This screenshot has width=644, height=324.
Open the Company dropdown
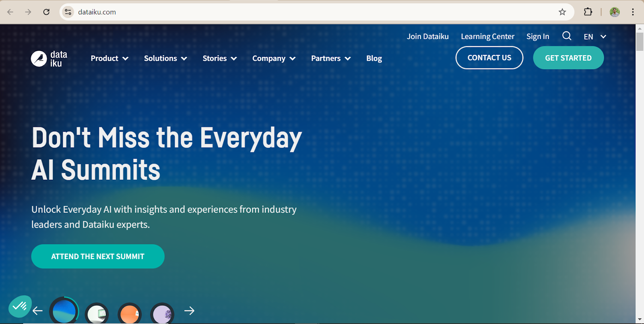pos(274,58)
